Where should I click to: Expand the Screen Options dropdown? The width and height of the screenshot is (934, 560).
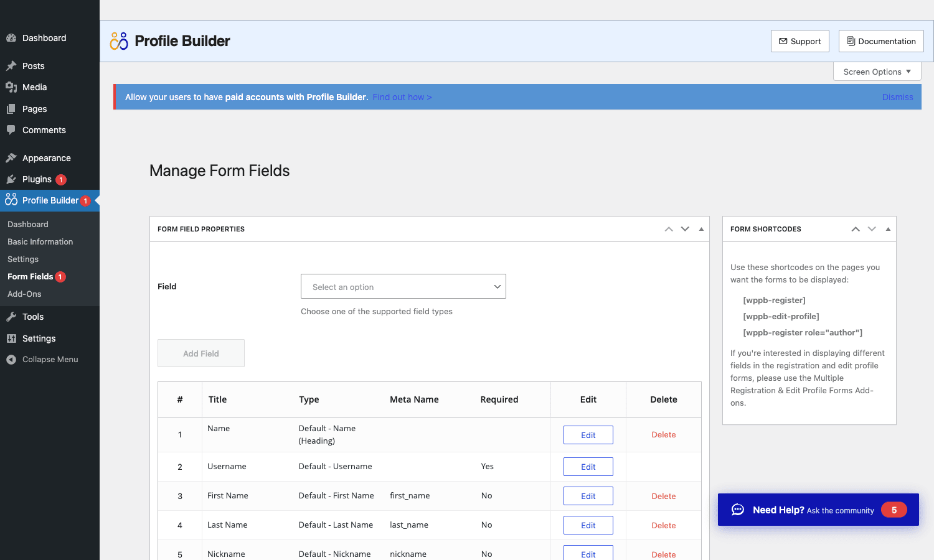[877, 72]
